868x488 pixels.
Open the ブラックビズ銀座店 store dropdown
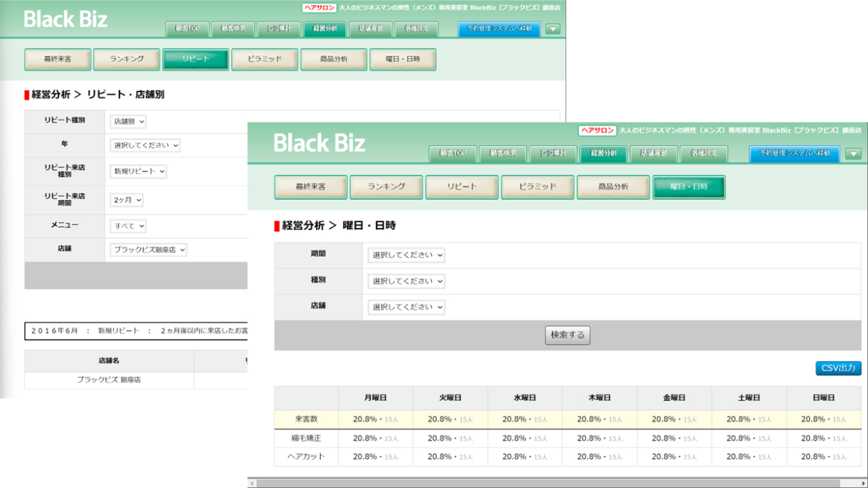pos(149,250)
